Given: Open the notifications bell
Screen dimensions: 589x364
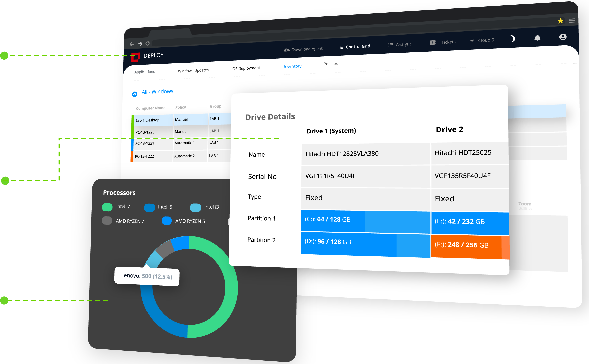Looking at the screenshot, I should pyautogui.click(x=537, y=38).
